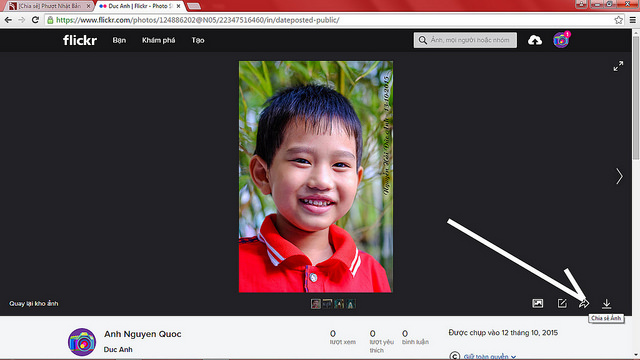Open the upload cloud icon
Image resolution: width=640 pixels, height=360 pixels.
pos(535,40)
